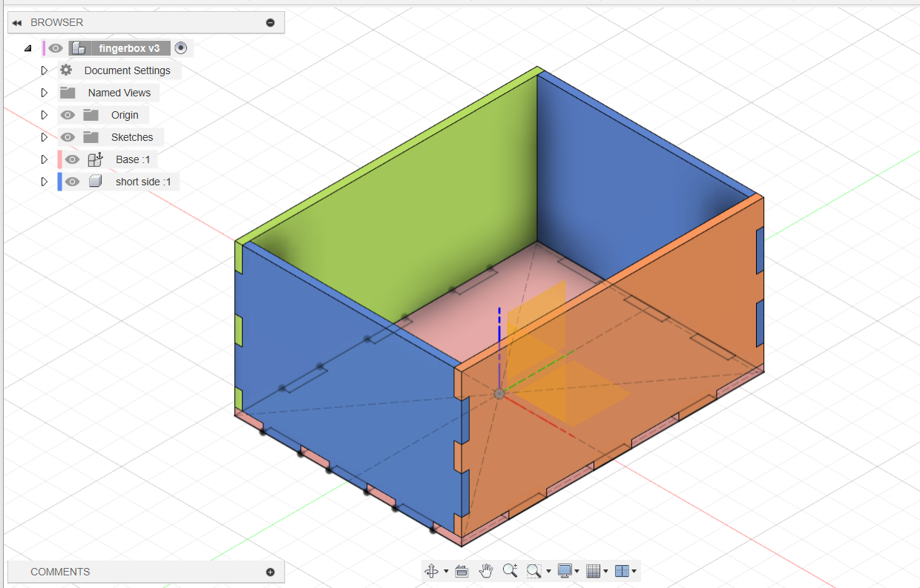Click the Base :1 grounded component icon

(95, 159)
